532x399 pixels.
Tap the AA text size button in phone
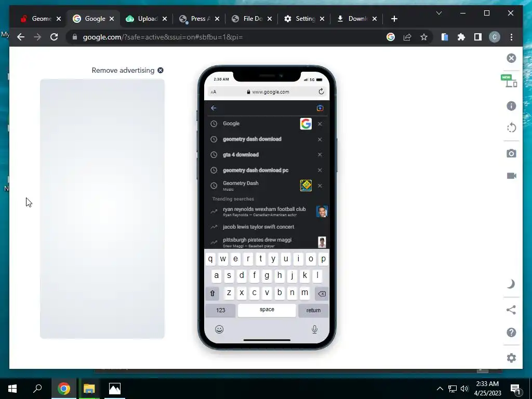214,92
